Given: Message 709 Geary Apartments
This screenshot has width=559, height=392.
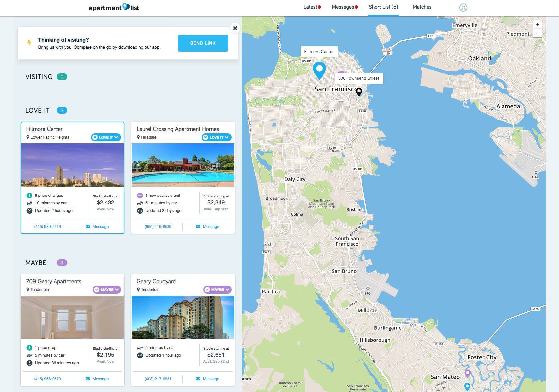Looking at the screenshot, I should coord(97,379).
